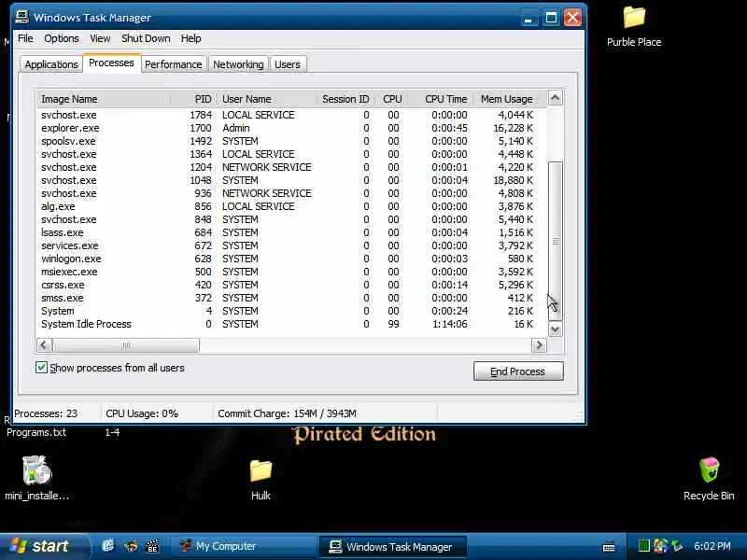Click the Processes: 23 status entry

pos(46,413)
